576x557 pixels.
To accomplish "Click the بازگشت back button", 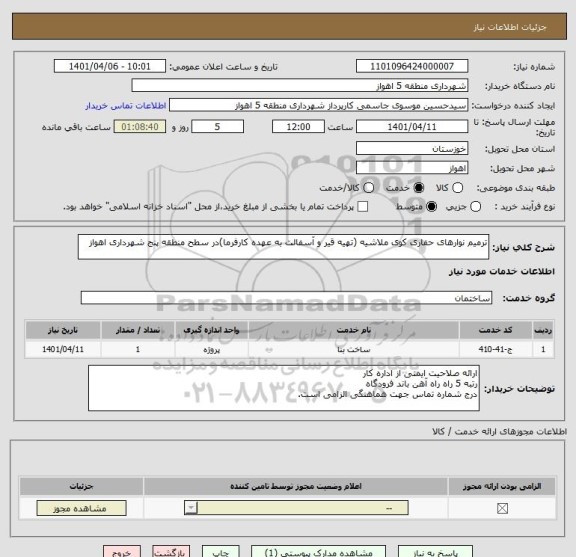I will coord(171,552).
